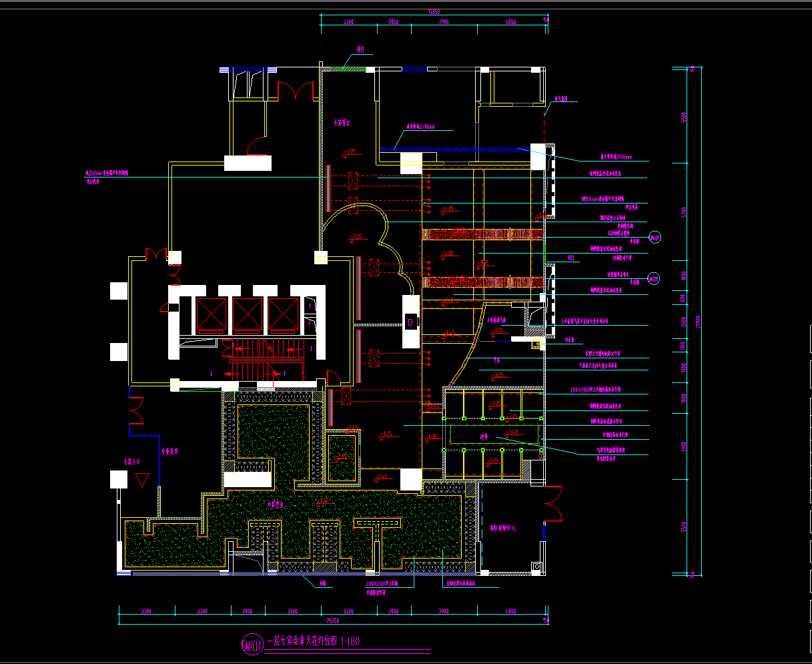Select the 1:100 drawing title text
The image size is (812, 664).
[350, 642]
